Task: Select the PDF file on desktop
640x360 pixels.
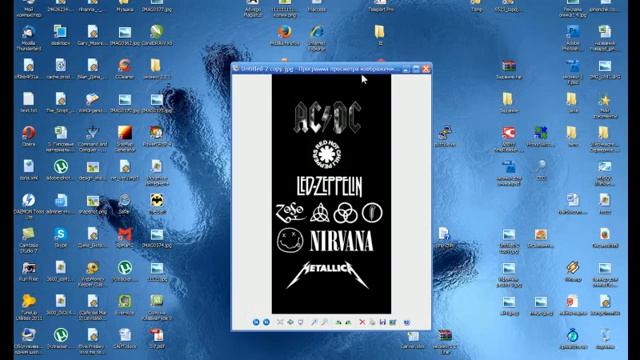Action: point(157,338)
